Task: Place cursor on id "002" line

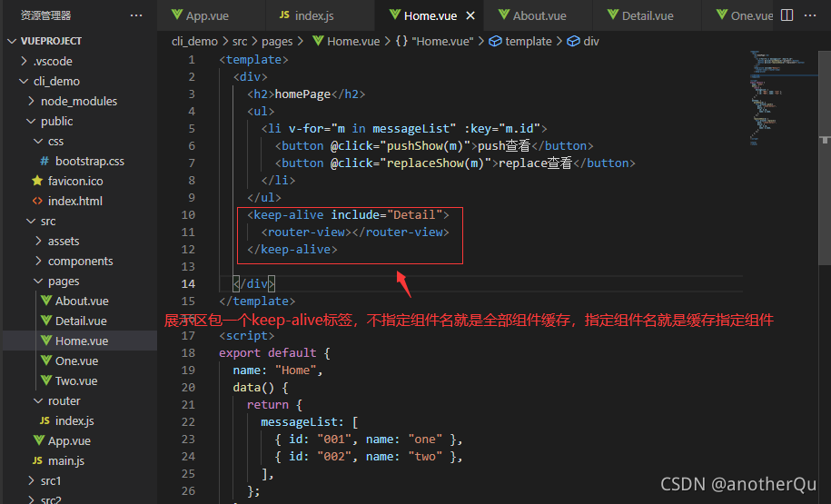Action: (369, 457)
